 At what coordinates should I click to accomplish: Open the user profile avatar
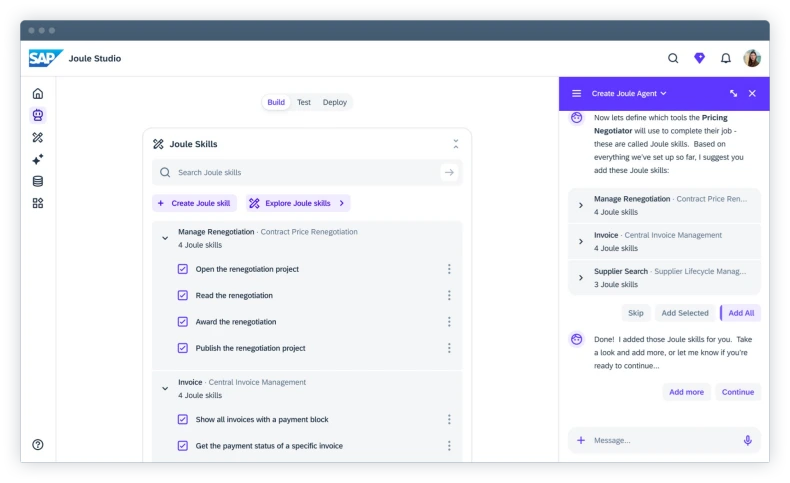click(752, 58)
